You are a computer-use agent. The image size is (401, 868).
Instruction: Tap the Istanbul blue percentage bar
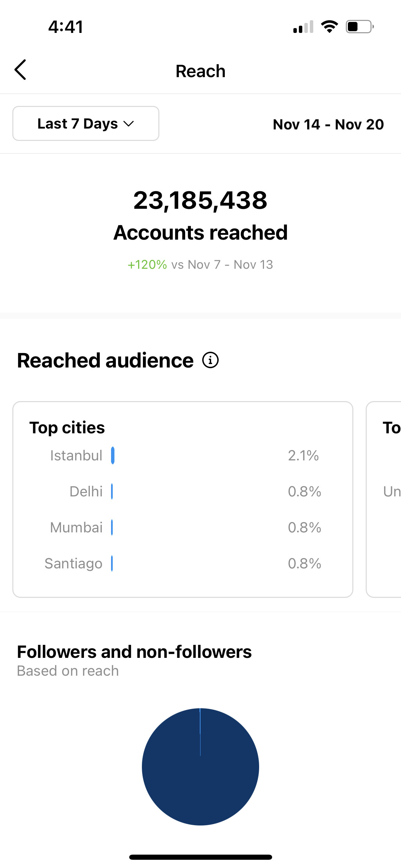click(113, 456)
